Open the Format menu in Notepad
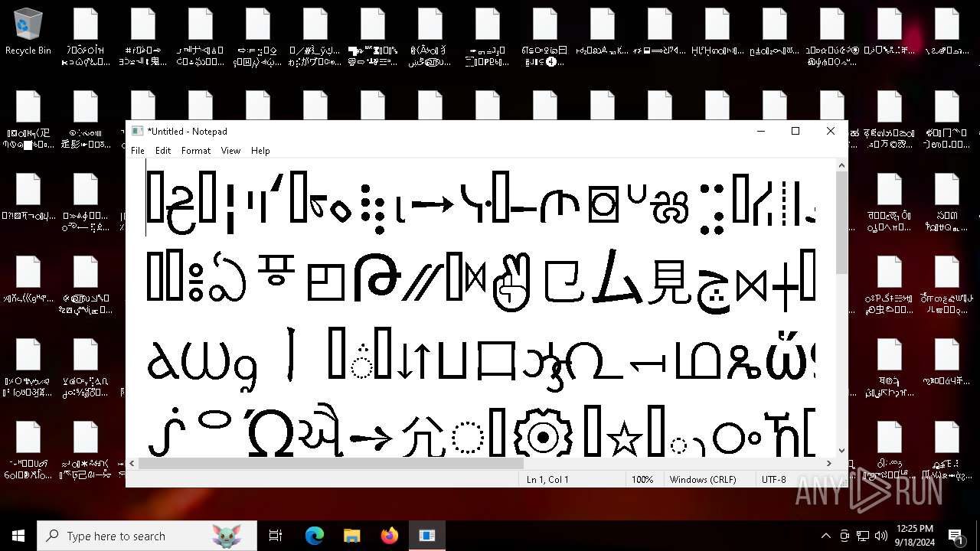Viewport: 980px width, 551px height. tap(196, 151)
